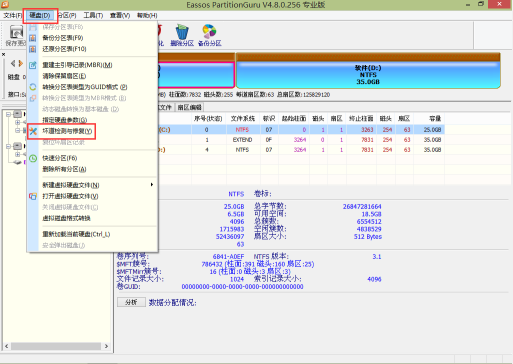
Task: Open the 工具(T) menu
Action: 93,15
